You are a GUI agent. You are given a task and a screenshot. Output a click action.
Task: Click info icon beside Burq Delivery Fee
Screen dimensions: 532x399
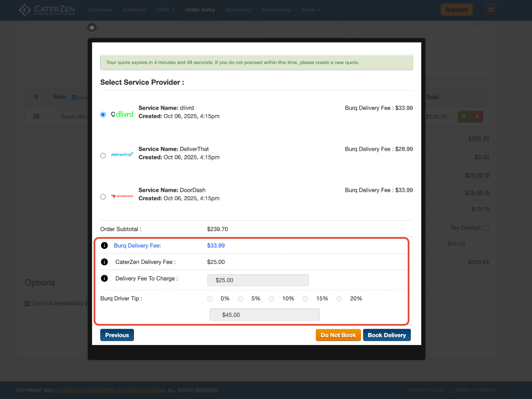[x=104, y=245]
